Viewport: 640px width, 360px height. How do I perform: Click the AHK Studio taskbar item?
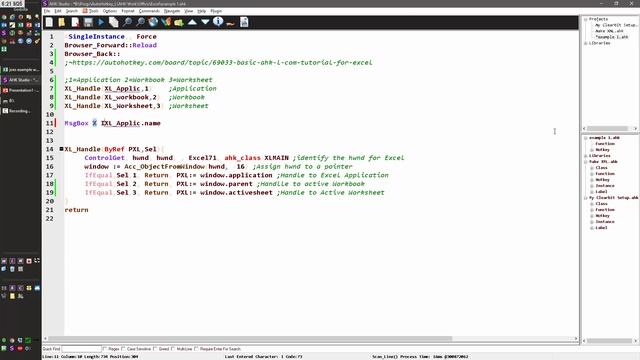coord(20,80)
